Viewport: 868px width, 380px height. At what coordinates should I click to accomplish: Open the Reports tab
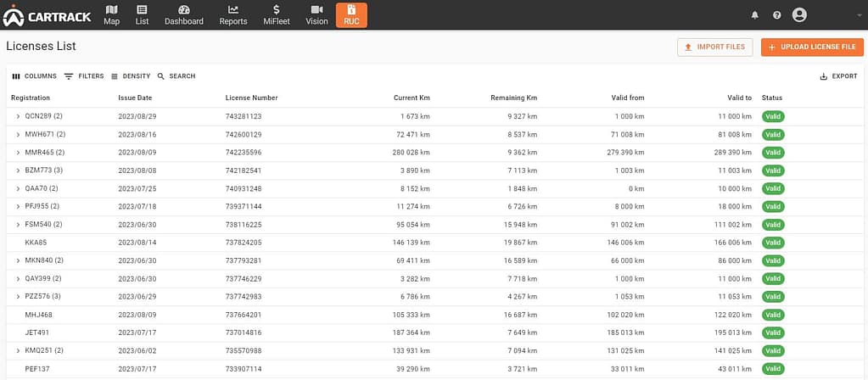pyautogui.click(x=233, y=14)
